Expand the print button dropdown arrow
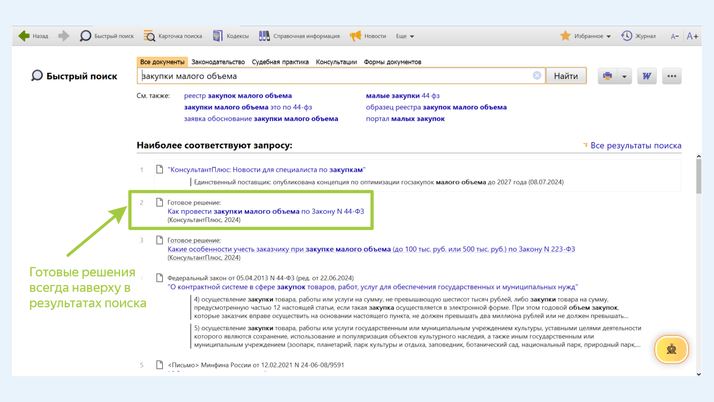Viewport: 714px width, 402px height. click(x=624, y=76)
